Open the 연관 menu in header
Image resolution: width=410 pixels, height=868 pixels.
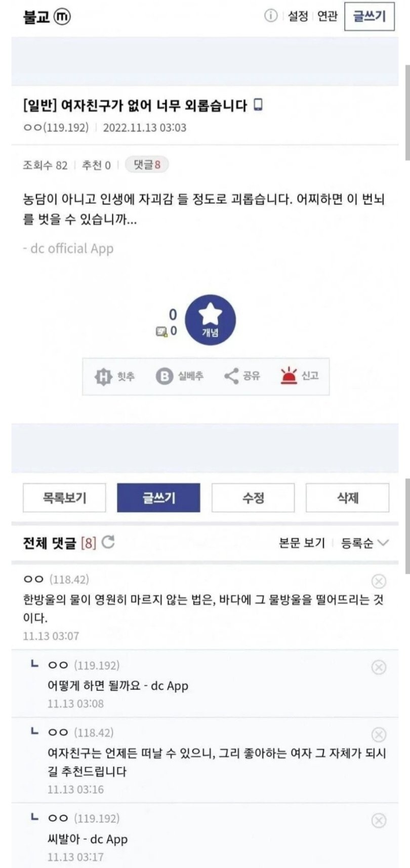pos(327,16)
